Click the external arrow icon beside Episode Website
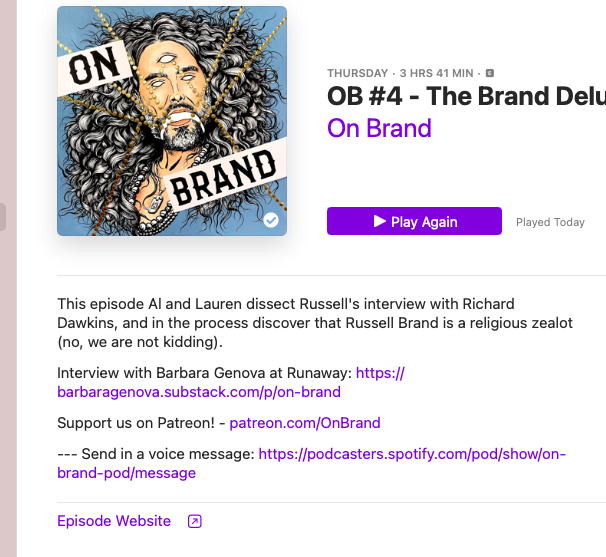The image size is (606, 557). click(195, 521)
